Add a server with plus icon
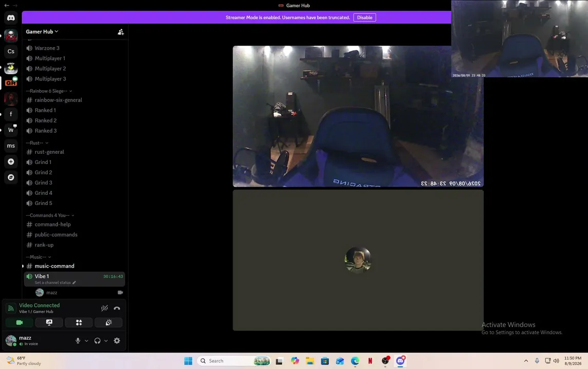The height and width of the screenshot is (369, 588). point(11,161)
